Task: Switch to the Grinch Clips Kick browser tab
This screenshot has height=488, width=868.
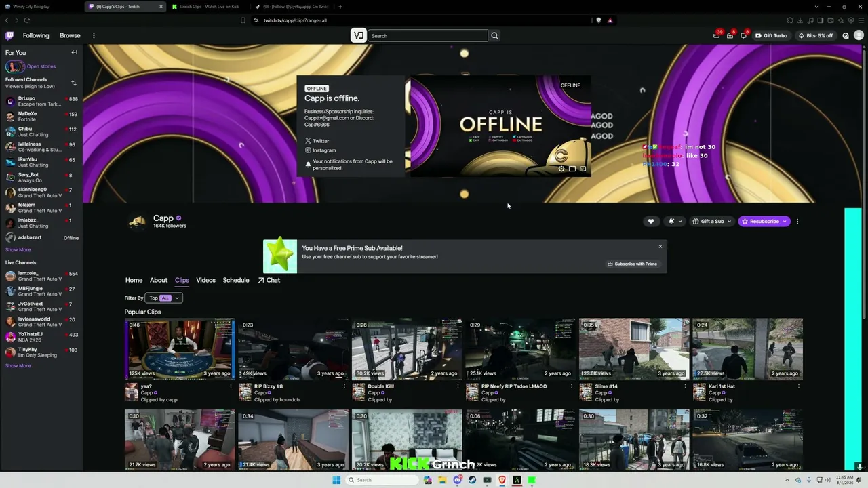Action: (x=208, y=7)
